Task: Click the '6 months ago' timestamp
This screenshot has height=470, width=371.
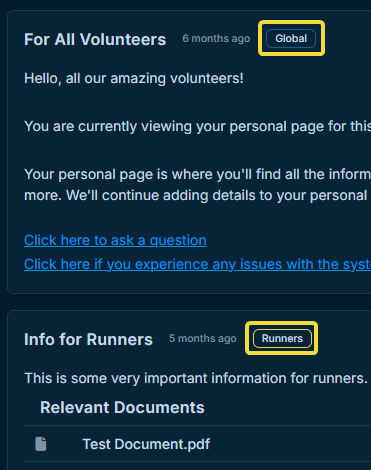Action: (x=216, y=38)
